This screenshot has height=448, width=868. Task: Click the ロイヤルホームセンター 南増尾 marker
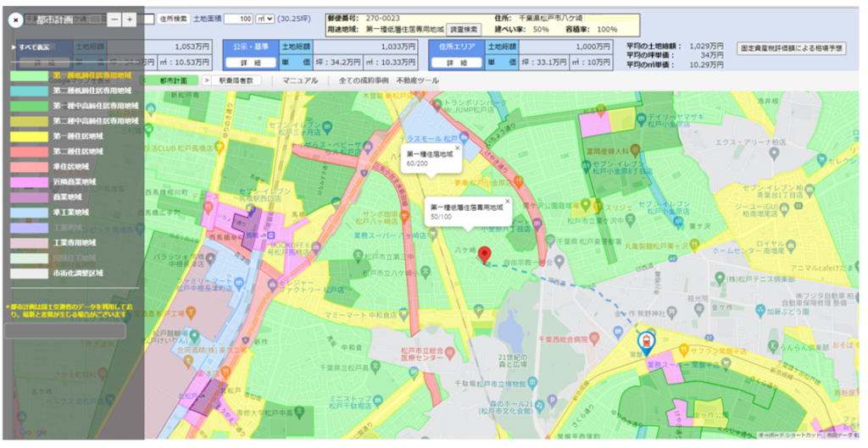pos(789,246)
